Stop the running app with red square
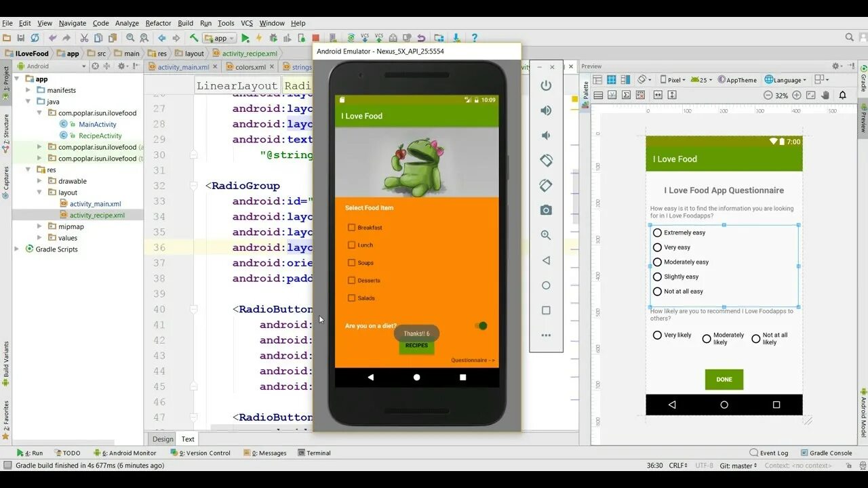868x488 pixels. click(315, 38)
